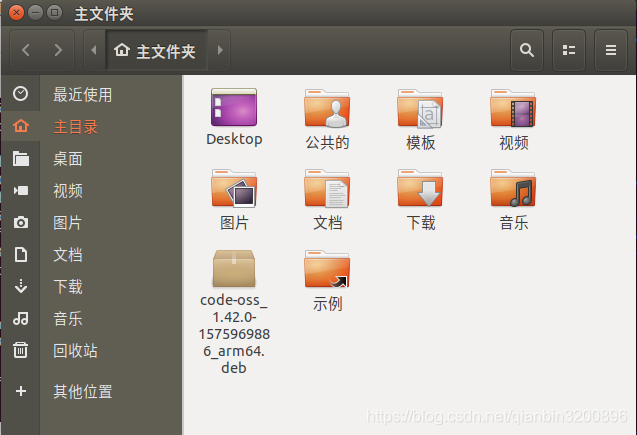Select the code-oss arm64 deb package
Image resolution: width=637 pixels, height=435 pixels.
click(234, 268)
